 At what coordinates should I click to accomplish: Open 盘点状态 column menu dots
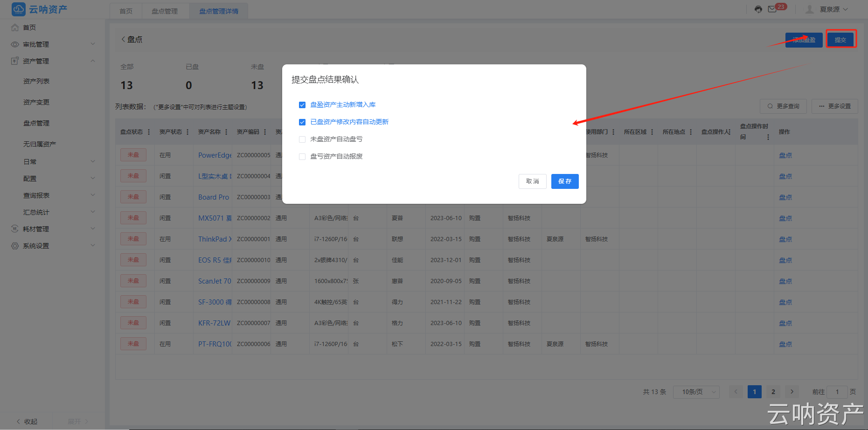(149, 132)
